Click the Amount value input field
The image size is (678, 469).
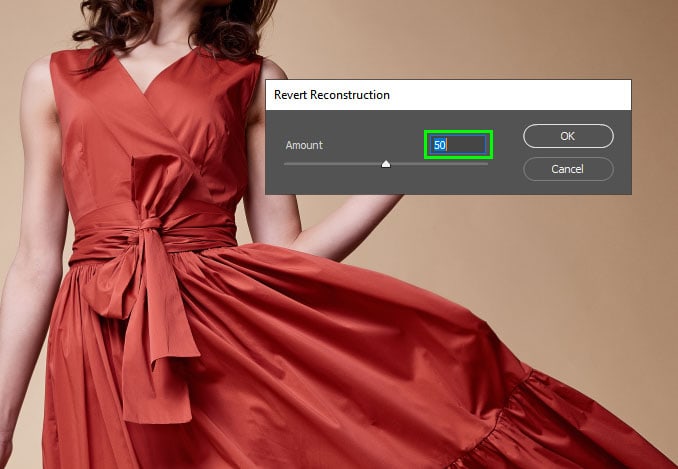pos(458,144)
